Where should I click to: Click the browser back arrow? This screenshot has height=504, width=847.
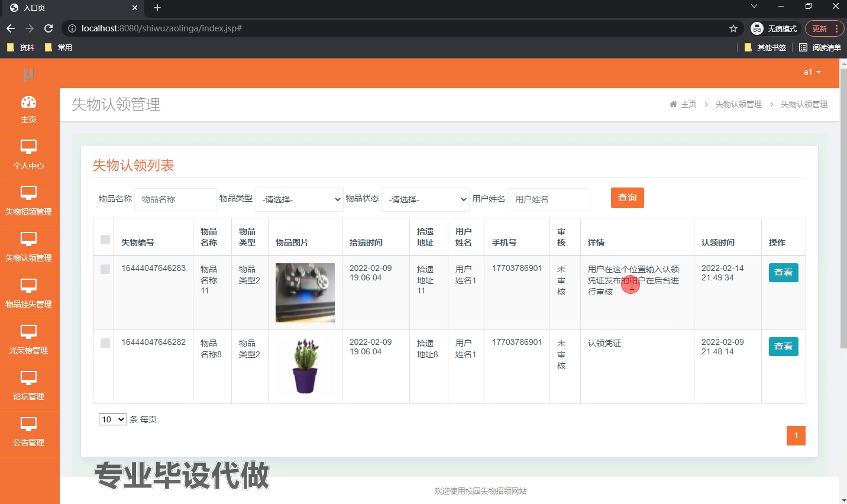pyautogui.click(x=11, y=28)
